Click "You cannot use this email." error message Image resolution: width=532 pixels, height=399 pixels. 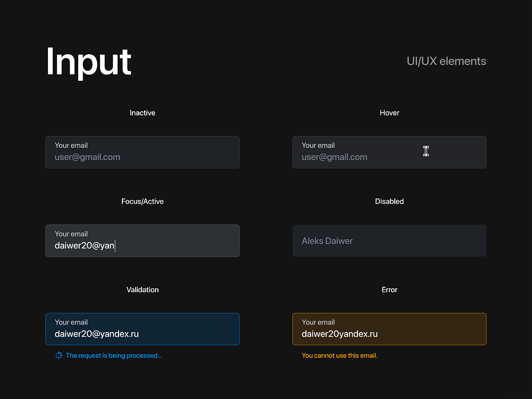click(339, 355)
